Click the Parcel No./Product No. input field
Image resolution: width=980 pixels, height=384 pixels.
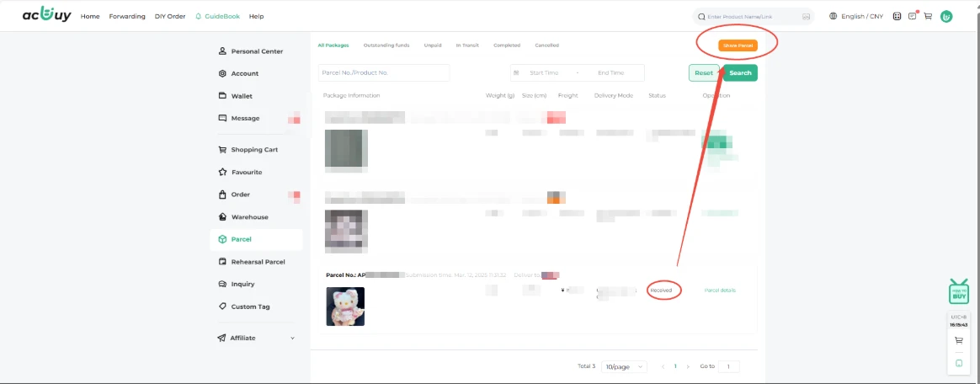coord(384,73)
